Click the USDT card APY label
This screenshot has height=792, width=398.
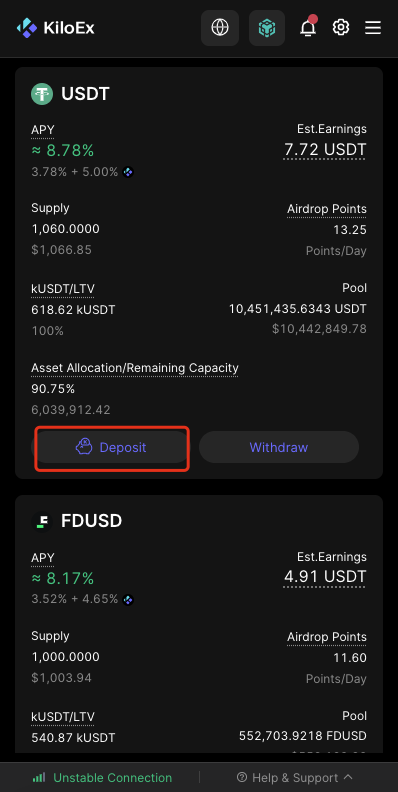point(42,130)
